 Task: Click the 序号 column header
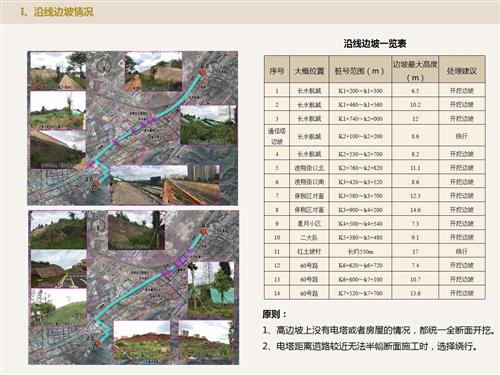click(x=277, y=70)
